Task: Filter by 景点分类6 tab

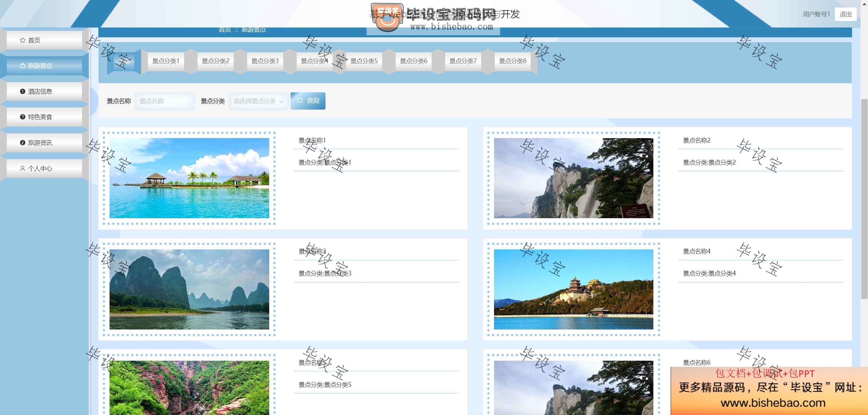Action: click(414, 61)
